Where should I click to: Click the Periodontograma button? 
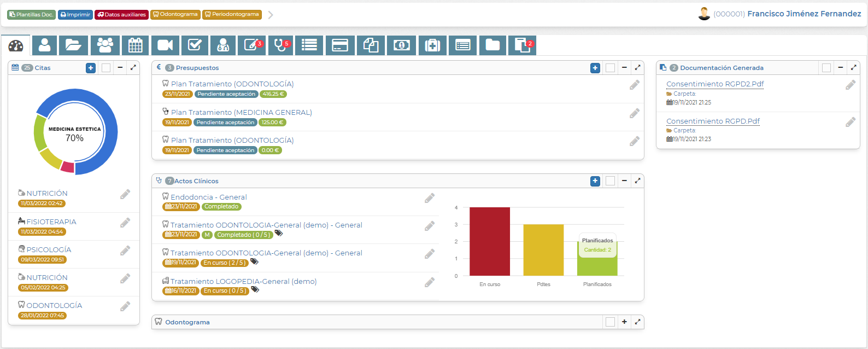tap(232, 15)
